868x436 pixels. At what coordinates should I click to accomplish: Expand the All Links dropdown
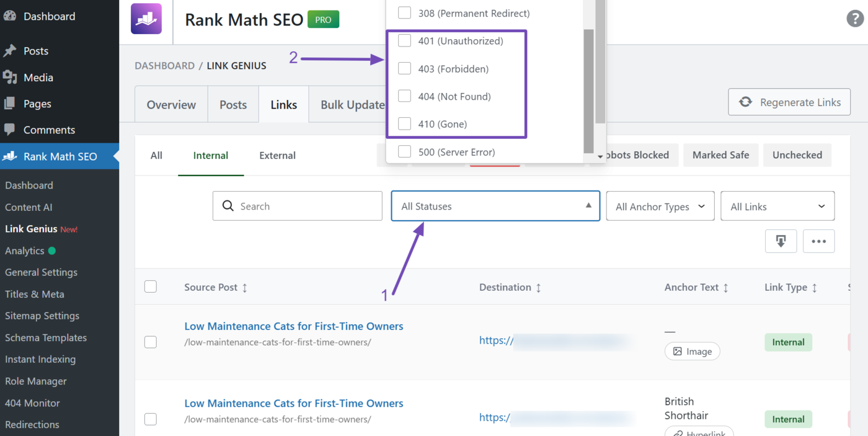coord(777,205)
